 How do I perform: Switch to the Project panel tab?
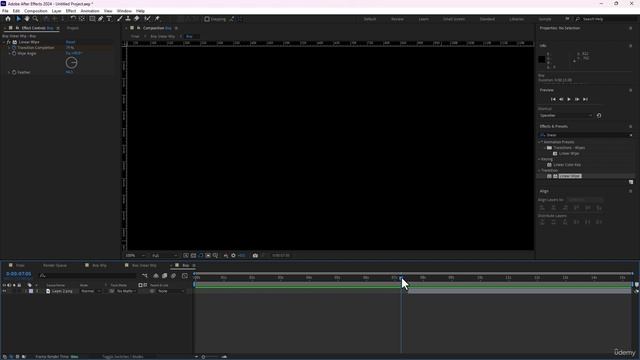(73, 28)
